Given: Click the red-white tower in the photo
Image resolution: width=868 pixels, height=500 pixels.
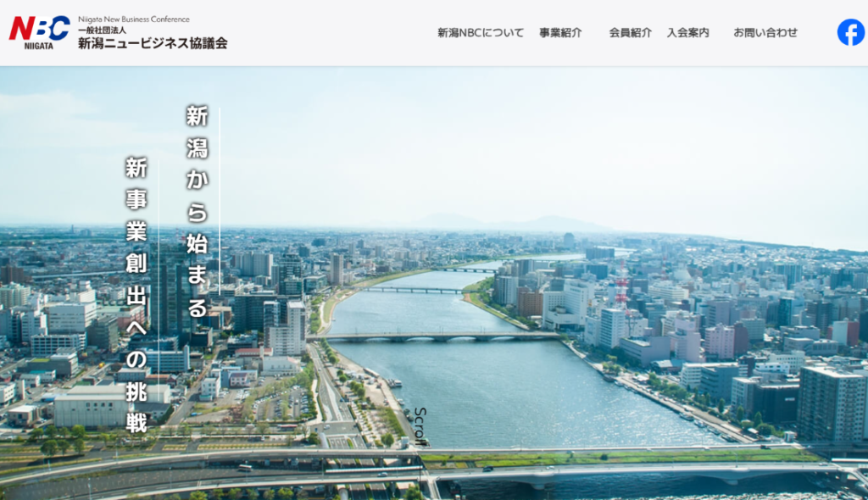Looking at the screenshot, I should pyautogui.click(x=621, y=284).
